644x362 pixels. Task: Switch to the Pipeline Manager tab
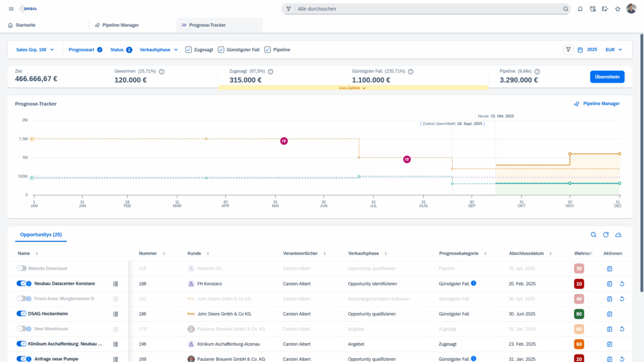121,25
